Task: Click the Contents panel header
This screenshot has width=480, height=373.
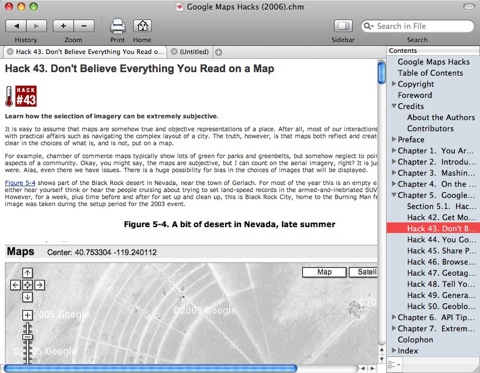Action: pyautogui.click(x=433, y=51)
